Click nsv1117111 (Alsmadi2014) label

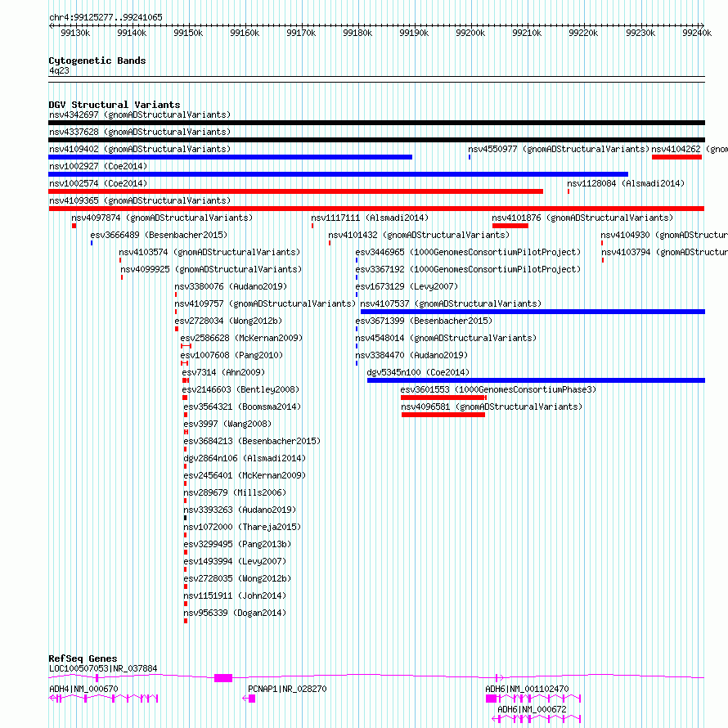point(370,218)
